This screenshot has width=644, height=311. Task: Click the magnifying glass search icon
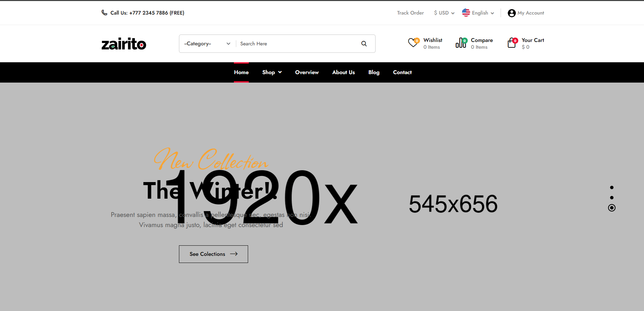364,44
